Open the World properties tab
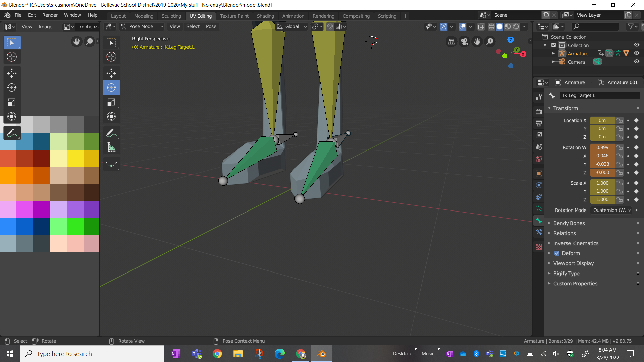Image resolution: width=644 pixels, height=362 pixels. pyautogui.click(x=539, y=159)
